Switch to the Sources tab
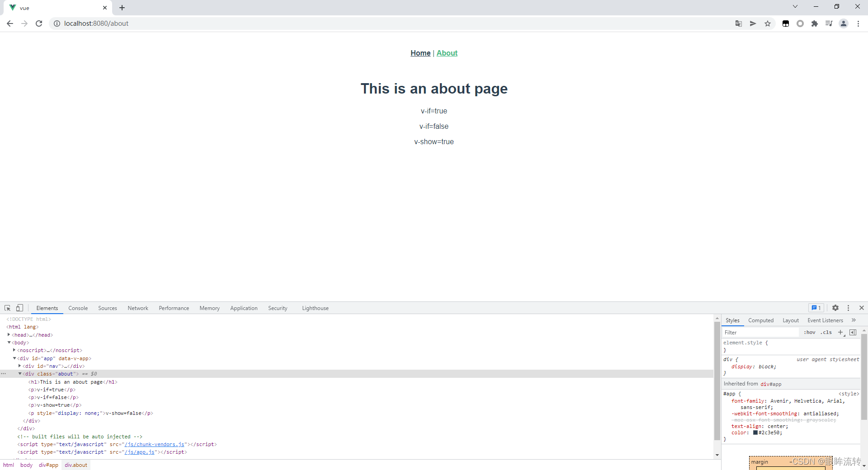This screenshot has width=868, height=470. pyautogui.click(x=108, y=308)
